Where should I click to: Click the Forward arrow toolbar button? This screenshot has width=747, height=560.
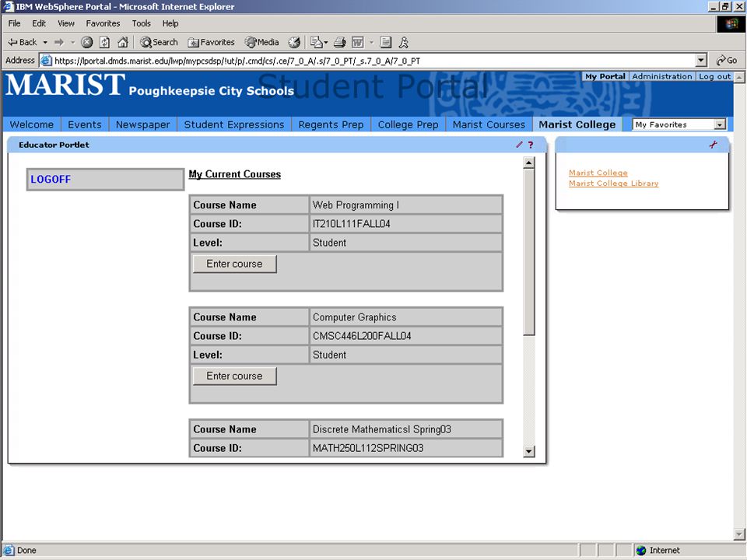59,42
